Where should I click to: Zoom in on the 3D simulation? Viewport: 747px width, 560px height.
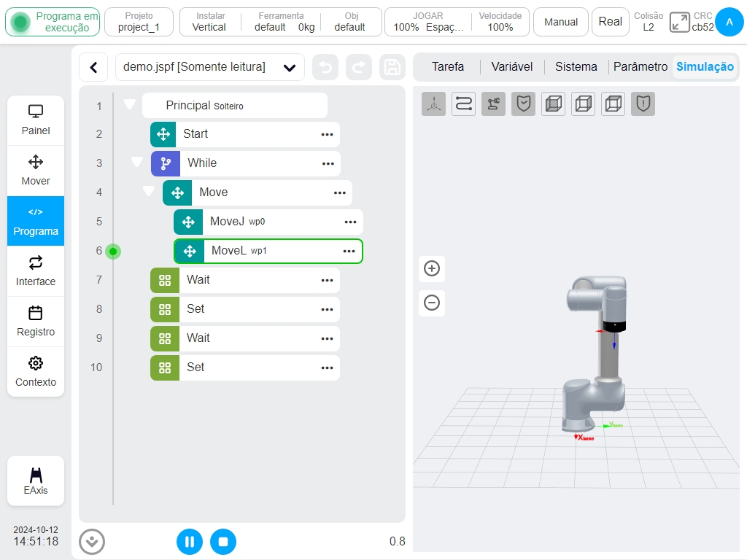click(x=432, y=268)
